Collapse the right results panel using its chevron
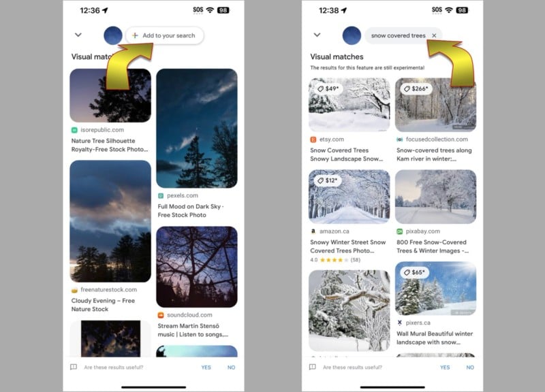The width and height of the screenshot is (545, 392). pos(317,35)
